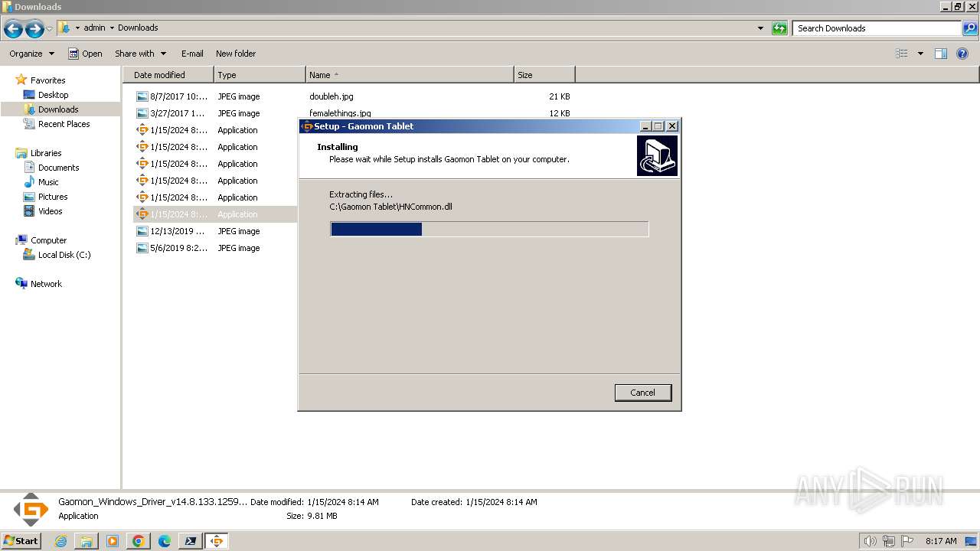Sort by the Date modified column
Viewport: 980px width, 551px height.
pos(168,75)
